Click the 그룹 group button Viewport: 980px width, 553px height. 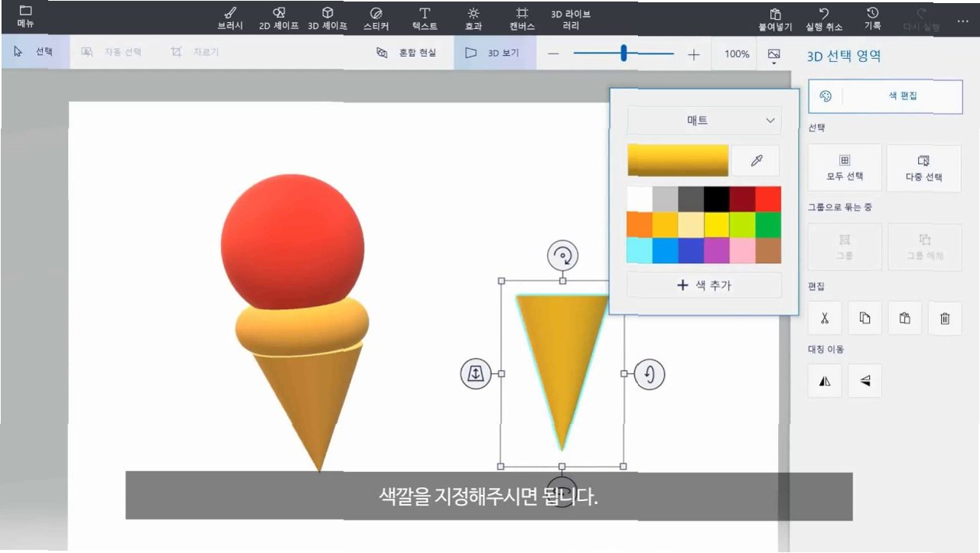(845, 246)
